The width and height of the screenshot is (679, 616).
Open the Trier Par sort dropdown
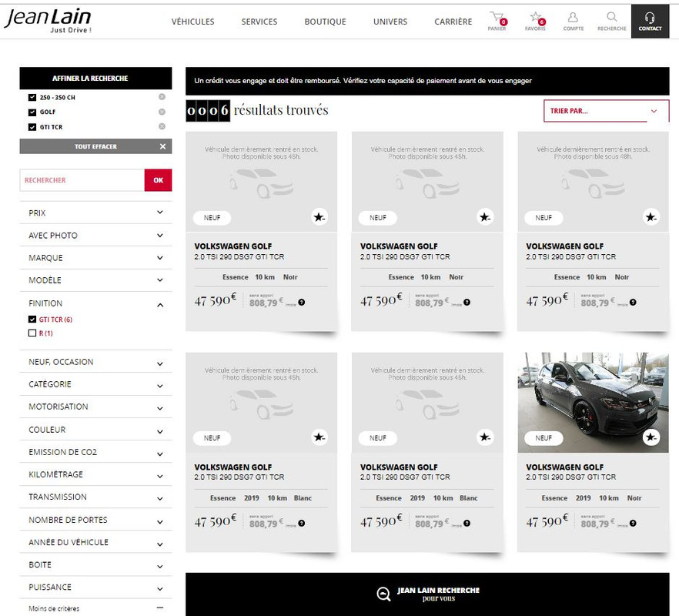point(606,111)
